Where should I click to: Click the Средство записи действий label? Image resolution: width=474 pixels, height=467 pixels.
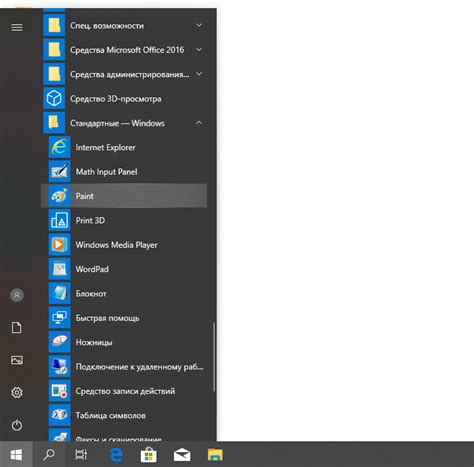click(x=125, y=391)
